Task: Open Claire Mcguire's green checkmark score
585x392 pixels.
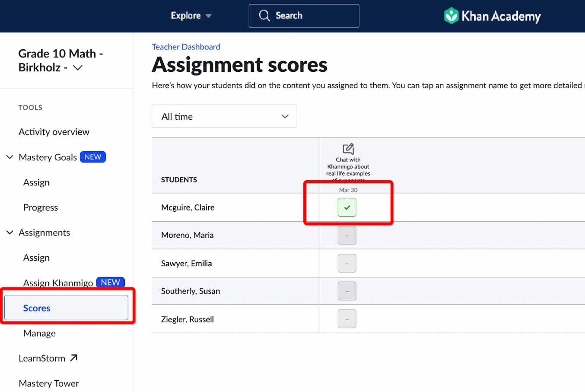Action: 347,207
